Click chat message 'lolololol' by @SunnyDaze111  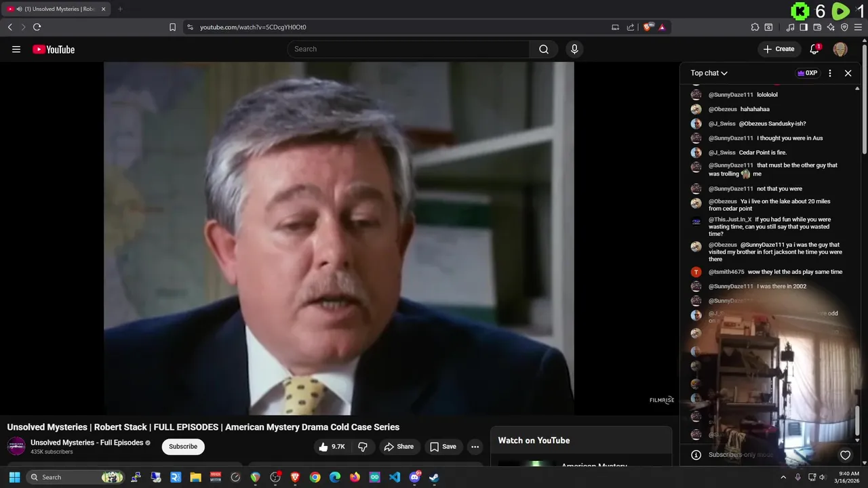(767, 95)
